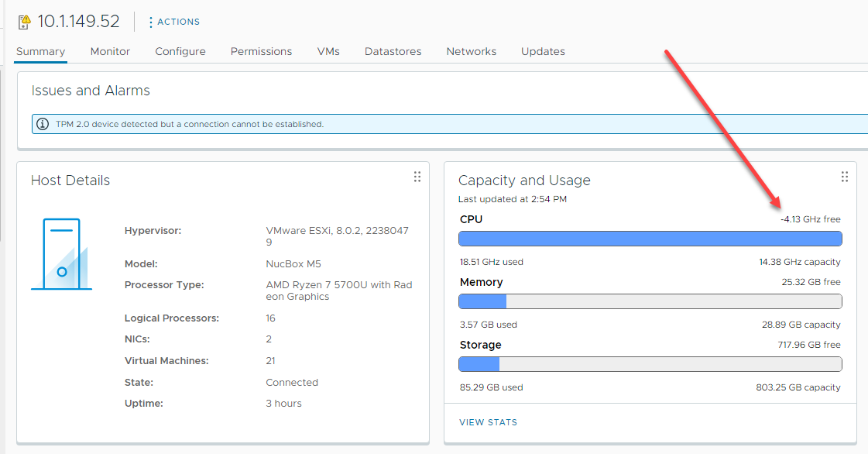This screenshot has height=454, width=868.
Task: Click the host warning icon beside 10.1.149.52
Action: (24, 22)
